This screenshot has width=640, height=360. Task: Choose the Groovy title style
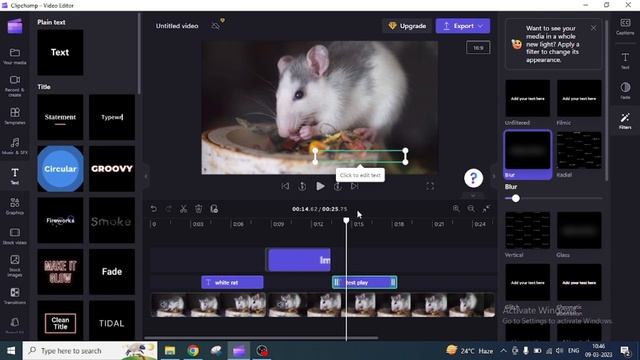(x=112, y=169)
